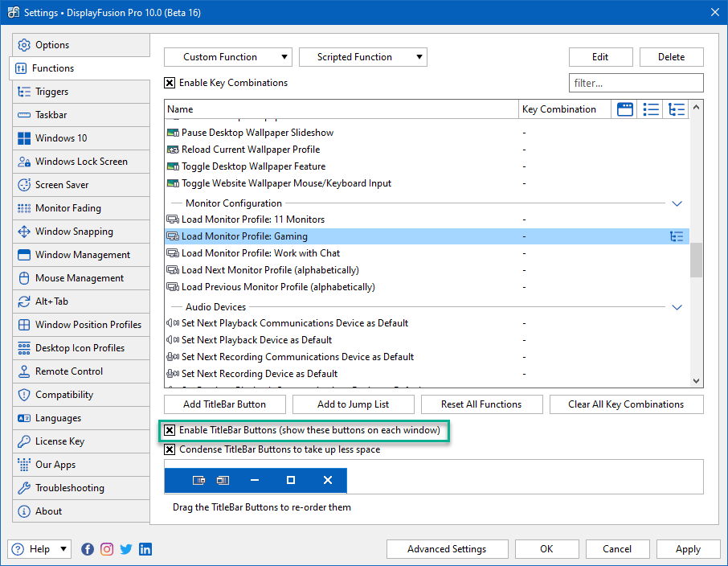Select Load Monitor Profile: 11 Monitors
Screen dimensions: 728x566
tap(427, 219)
